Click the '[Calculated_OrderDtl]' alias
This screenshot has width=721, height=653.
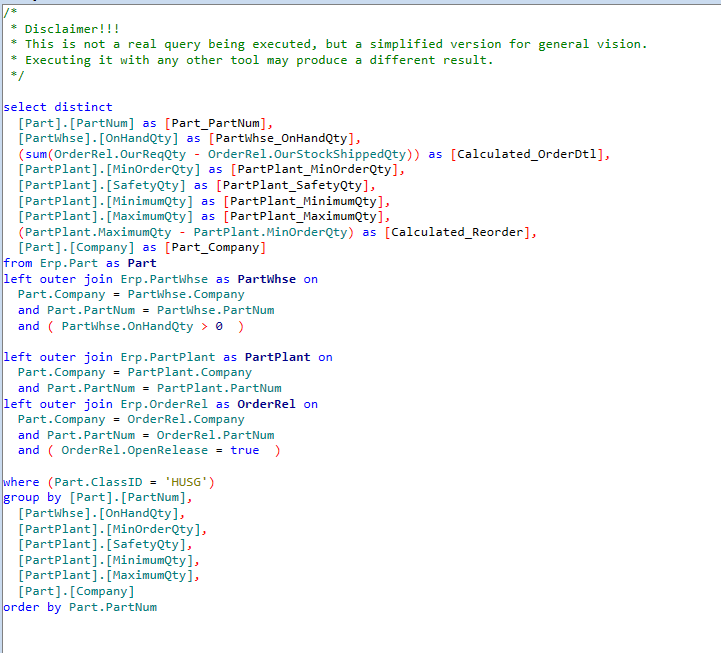[x=527, y=154]
